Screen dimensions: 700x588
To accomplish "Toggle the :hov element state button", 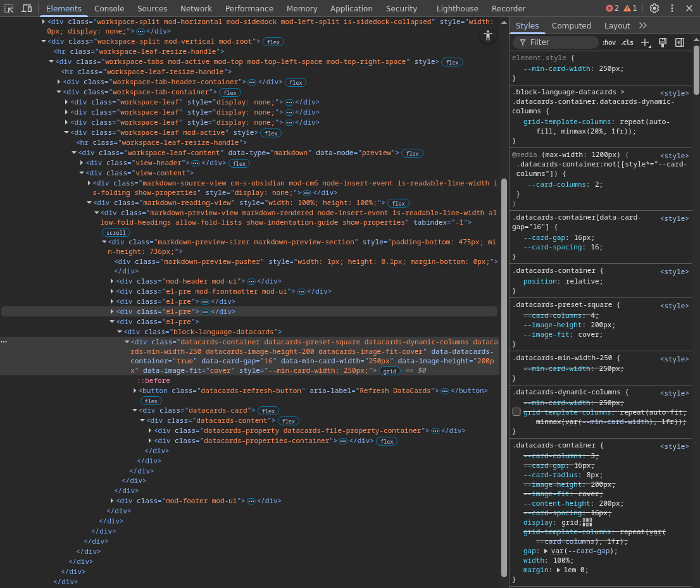I will 609,42.
